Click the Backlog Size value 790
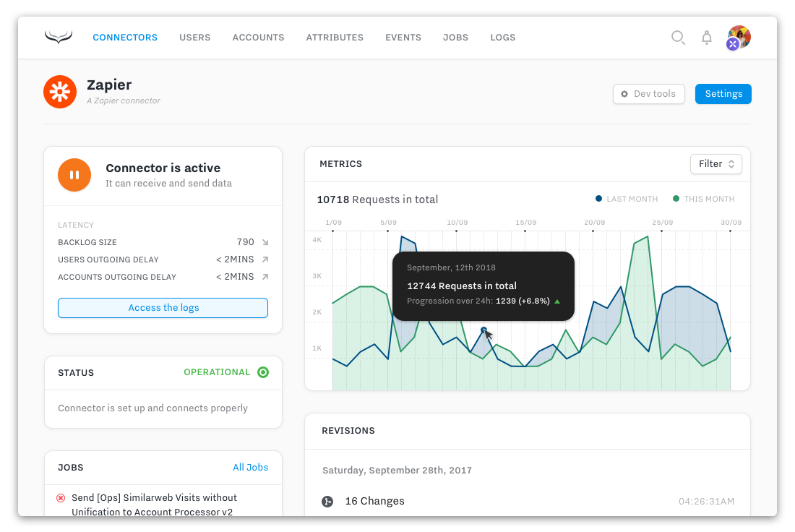 [x=246, y=242]
